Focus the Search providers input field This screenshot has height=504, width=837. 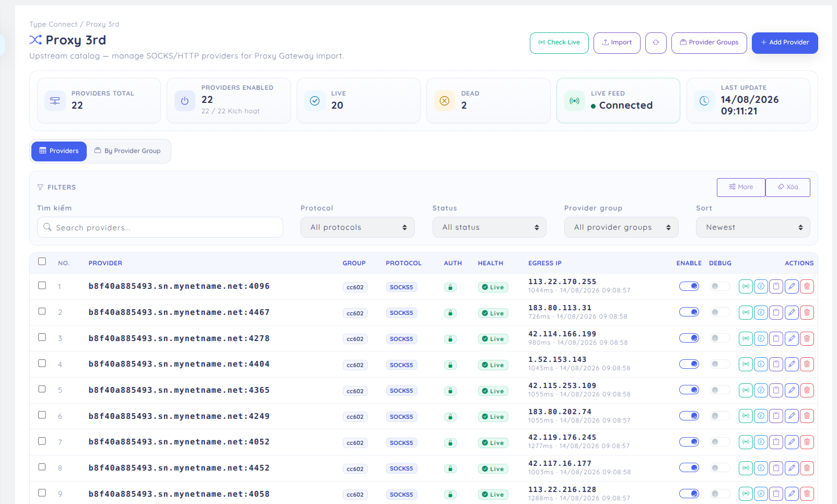point(160,227)
